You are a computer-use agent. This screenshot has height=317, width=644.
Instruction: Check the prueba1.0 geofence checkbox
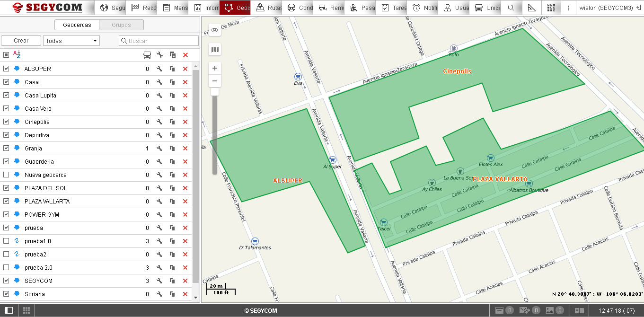6,241
